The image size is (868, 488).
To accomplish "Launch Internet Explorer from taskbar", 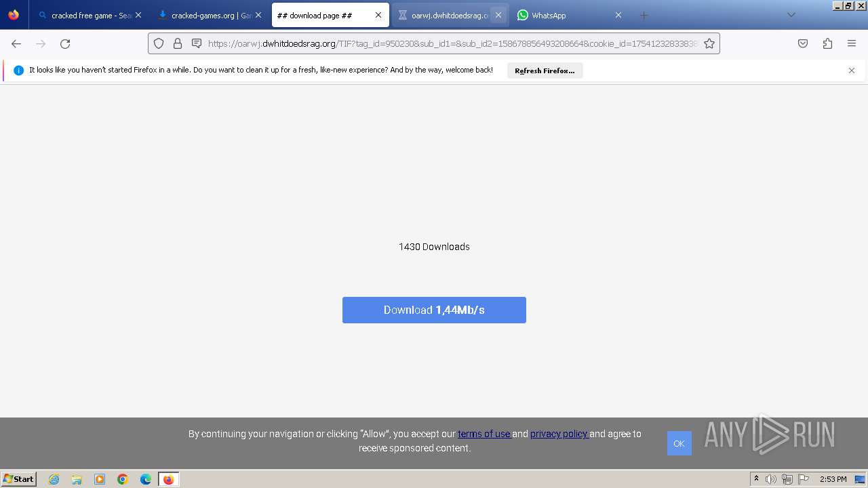I will [x=54, y=479].
